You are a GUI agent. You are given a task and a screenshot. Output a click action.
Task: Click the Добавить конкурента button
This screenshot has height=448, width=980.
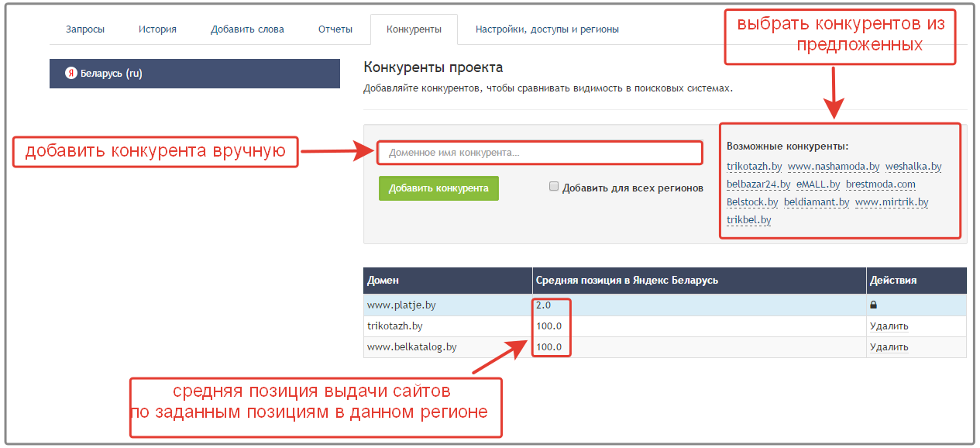coord(438,188)
